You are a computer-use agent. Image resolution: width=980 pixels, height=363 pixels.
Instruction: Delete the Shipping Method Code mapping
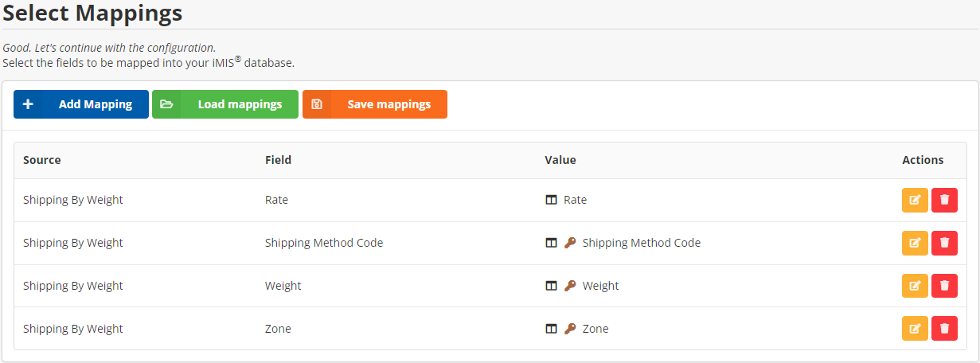[x=944, y=243]
